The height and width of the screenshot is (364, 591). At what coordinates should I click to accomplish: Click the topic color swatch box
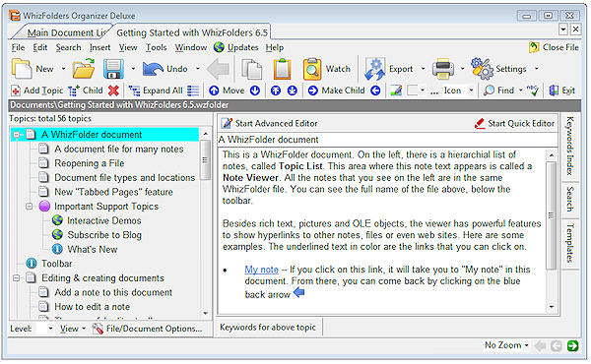click(x=413, y=91)
